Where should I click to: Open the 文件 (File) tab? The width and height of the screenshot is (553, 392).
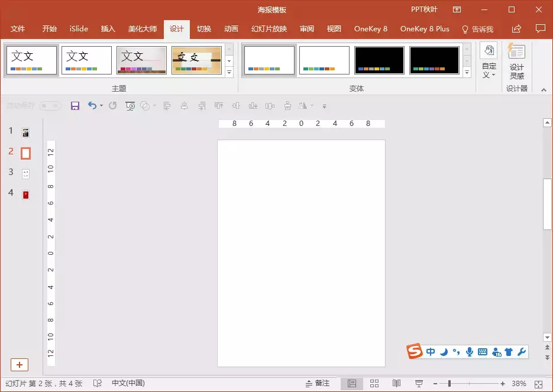pos(18,29)
